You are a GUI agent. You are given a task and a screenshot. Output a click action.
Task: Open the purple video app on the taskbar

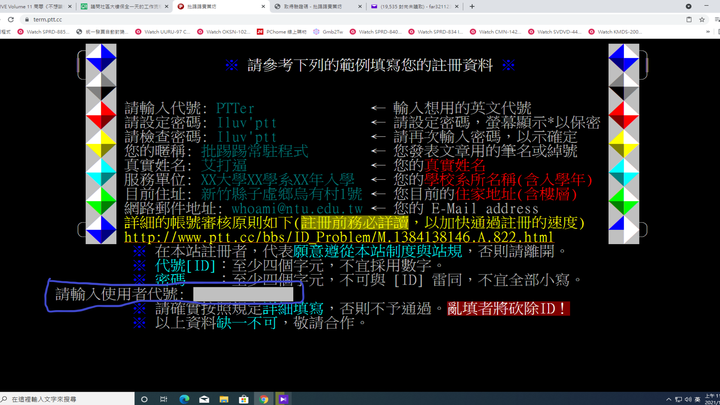tap(283, 399)
